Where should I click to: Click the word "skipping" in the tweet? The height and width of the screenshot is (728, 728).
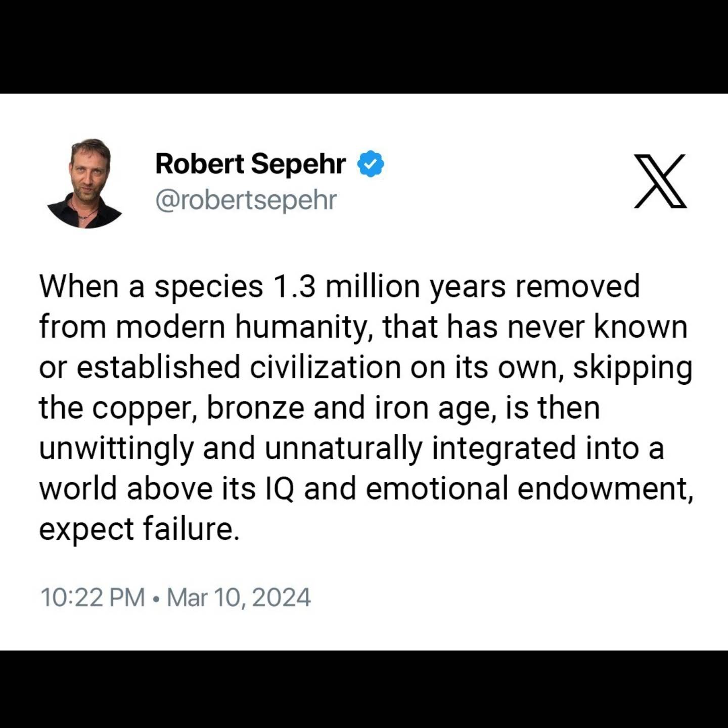pyautogui.click(x=632, y=368)
